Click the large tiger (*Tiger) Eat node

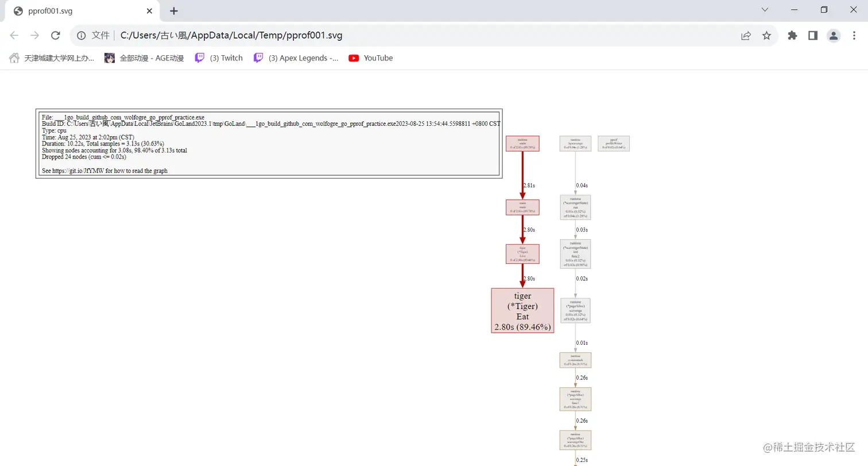point(522,310)
